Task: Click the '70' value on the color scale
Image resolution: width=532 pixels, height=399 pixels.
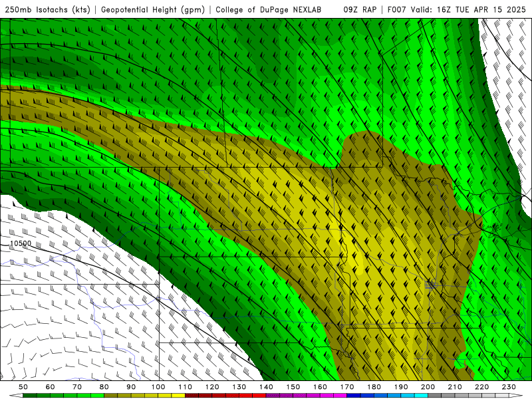Action: pos(77,387)
